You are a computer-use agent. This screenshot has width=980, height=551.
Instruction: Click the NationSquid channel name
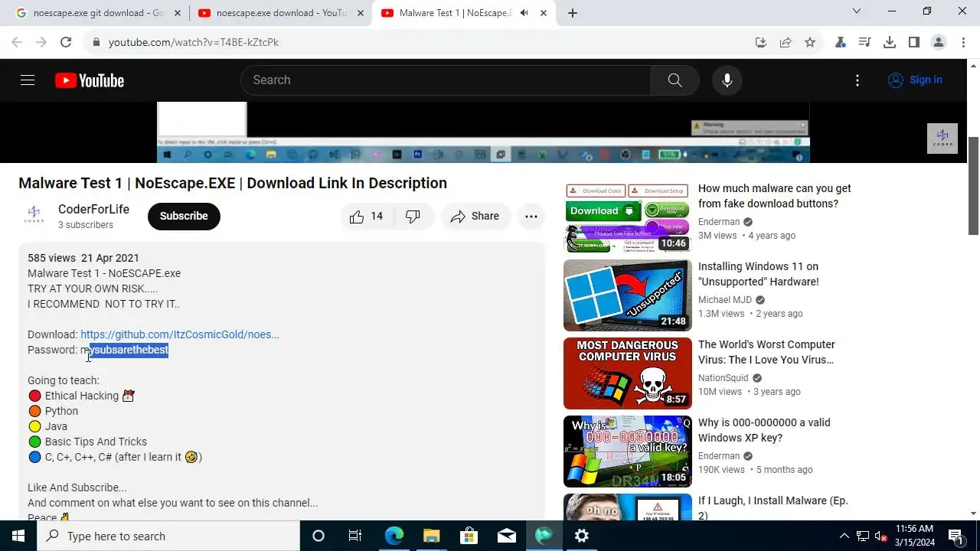click(724, 378)
